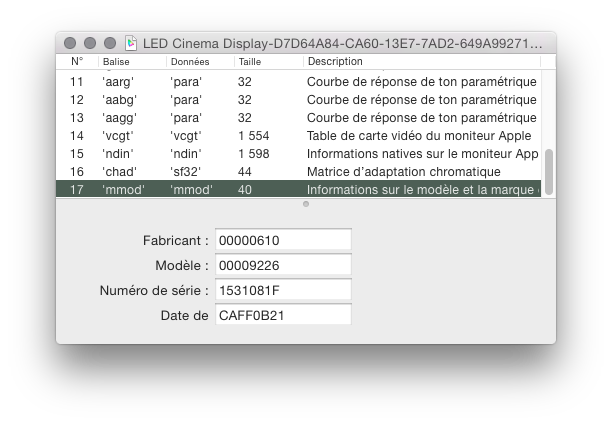Click the ICC profile document icon in title bar
The height and width of the screenshot is (424, 612).
131,43
